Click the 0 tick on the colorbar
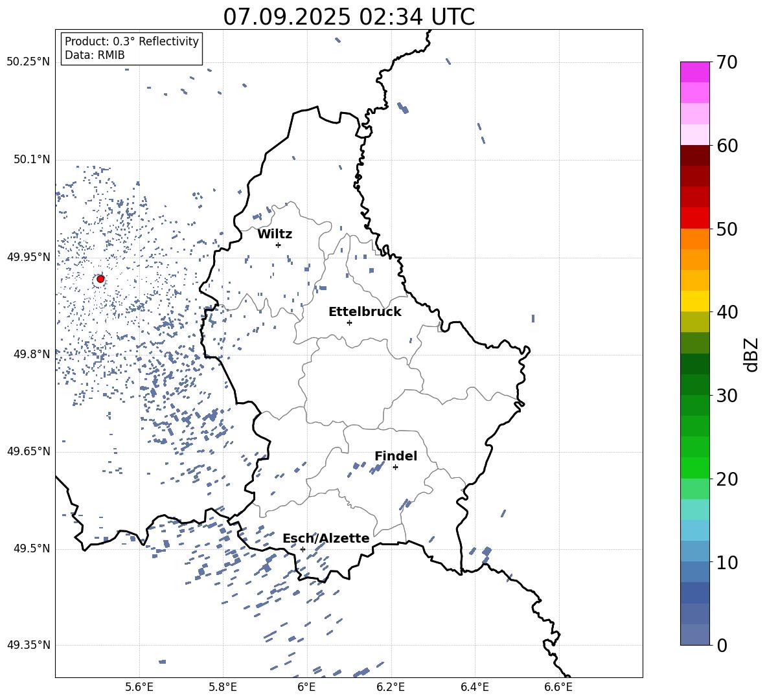Screen dimensions: 767x700 722,645
